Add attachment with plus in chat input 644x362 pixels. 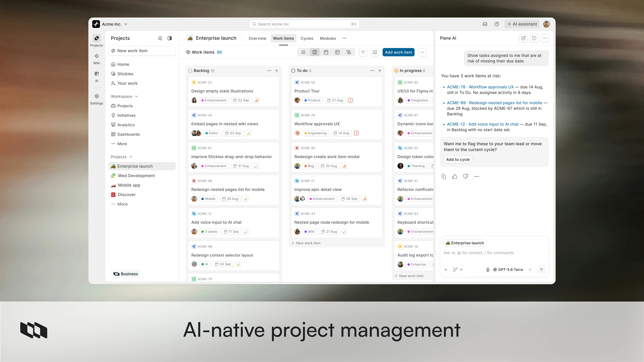point(446,270)
